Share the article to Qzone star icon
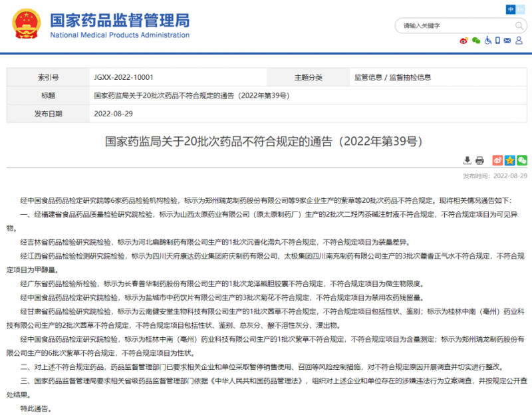This screenshot has width=532, height=417. tap(509, 160)
